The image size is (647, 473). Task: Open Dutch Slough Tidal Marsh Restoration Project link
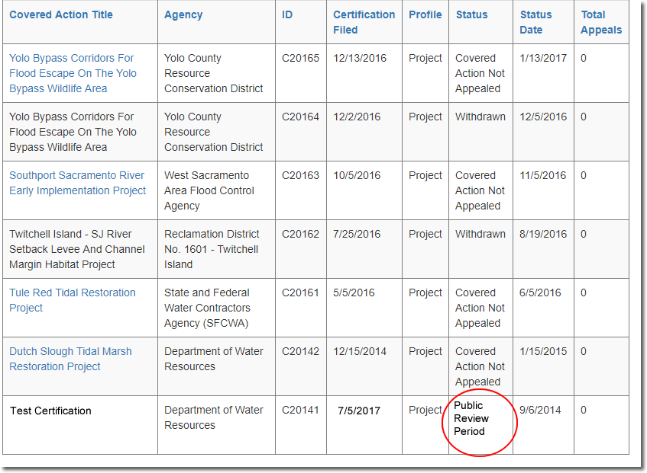[x=71, y=359]
